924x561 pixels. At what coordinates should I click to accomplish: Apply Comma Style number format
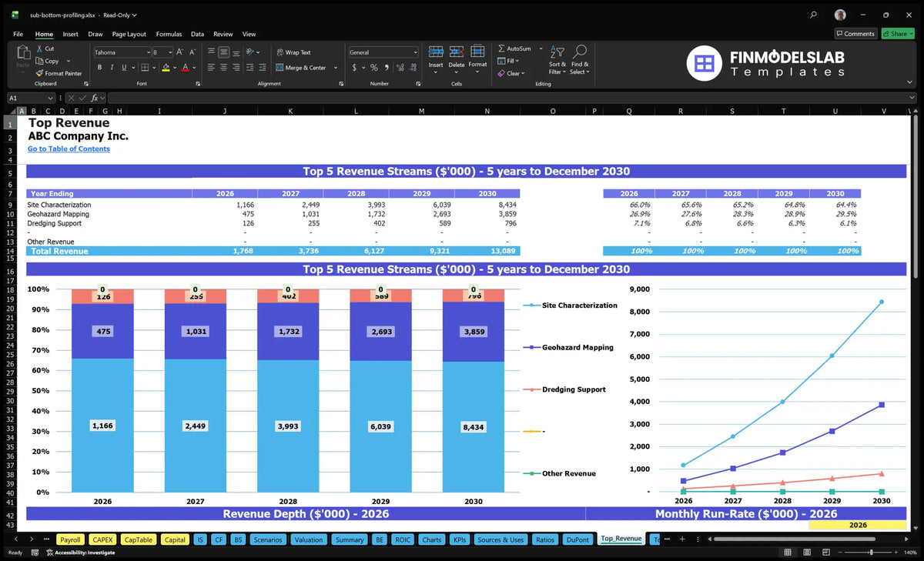386,68
